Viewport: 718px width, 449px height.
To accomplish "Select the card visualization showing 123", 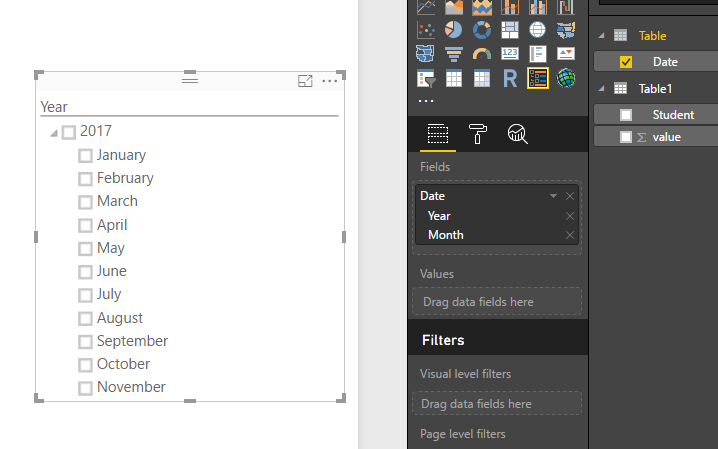I will tap(510, 54).
